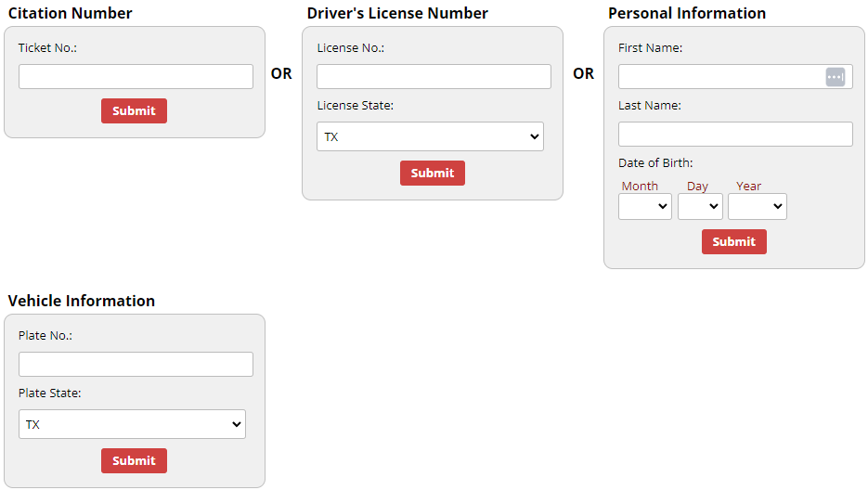Click the License State dropdown arrow
868x503 pixels.
coord(534,136)
